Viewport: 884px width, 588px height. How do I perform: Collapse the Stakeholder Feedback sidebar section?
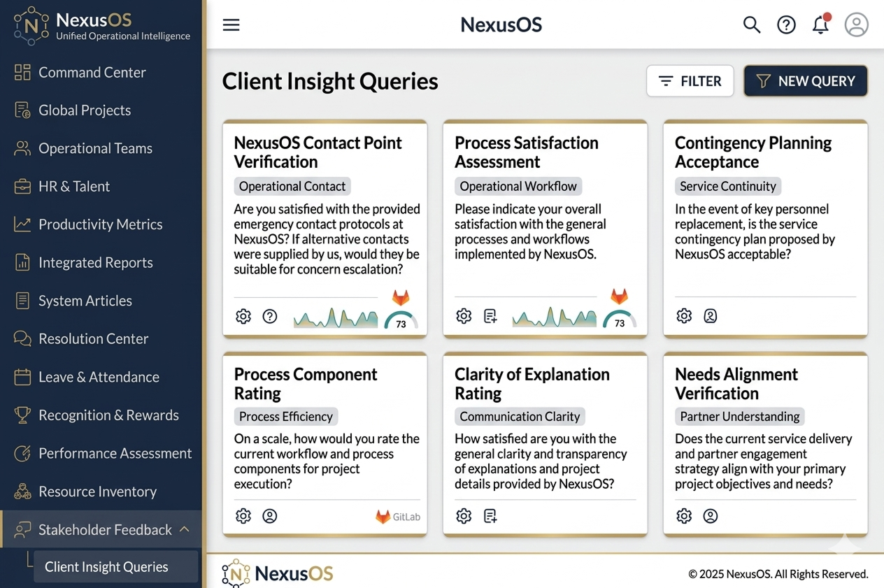pyautogui.click(x=185, y=529)
